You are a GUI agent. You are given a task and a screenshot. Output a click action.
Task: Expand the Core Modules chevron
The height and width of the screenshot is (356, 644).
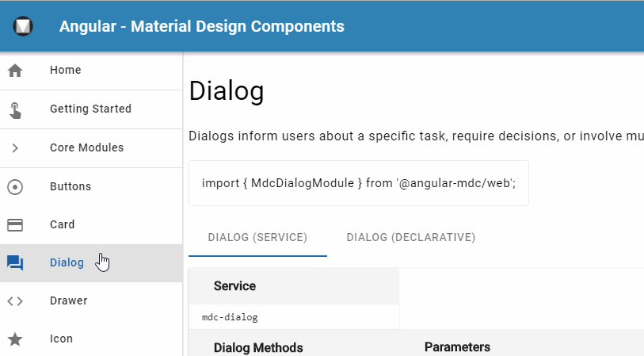click(15, 148)
